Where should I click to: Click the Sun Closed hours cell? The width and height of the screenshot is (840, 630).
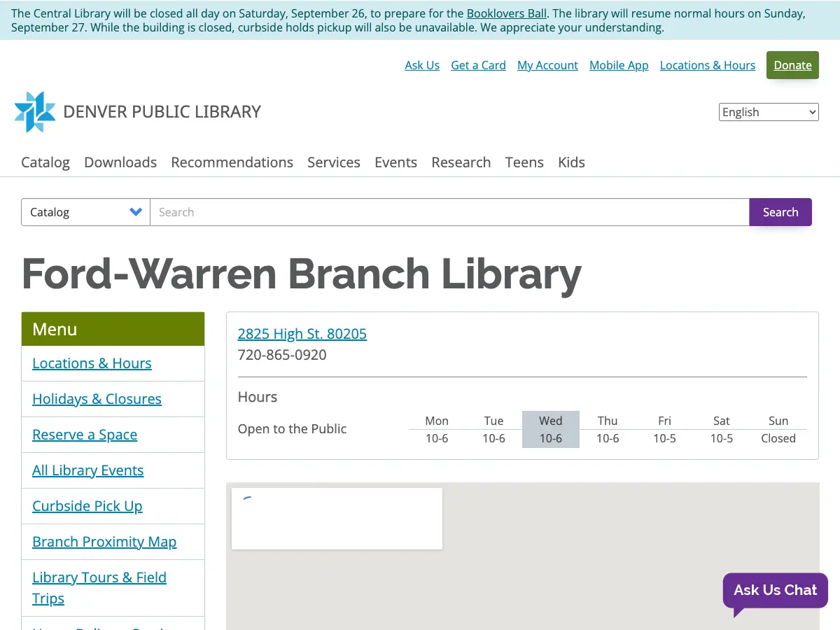tap(778, 438)
